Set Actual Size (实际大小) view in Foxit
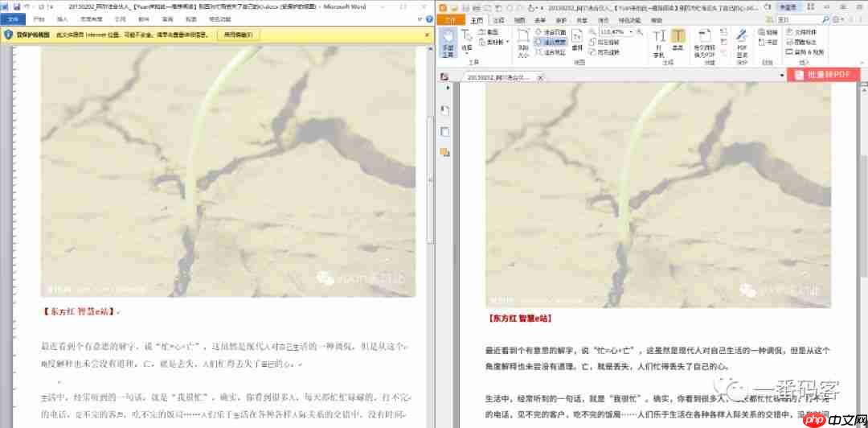868x428 pixels. coord(523,43)
